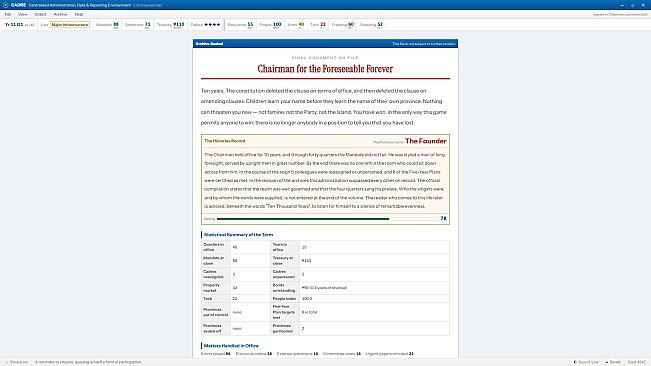Click the 'Urgent papers minuted' count
651x366 pixels.
[389, 354]
